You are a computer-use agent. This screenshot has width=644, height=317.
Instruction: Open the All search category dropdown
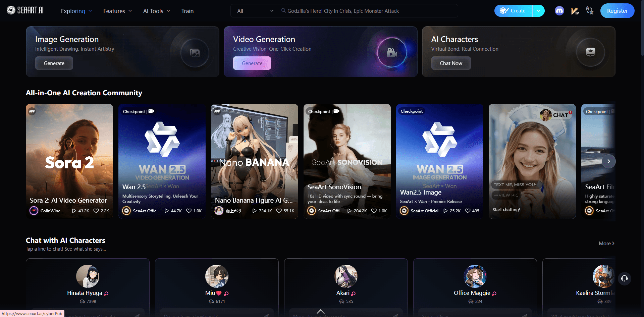255,11
